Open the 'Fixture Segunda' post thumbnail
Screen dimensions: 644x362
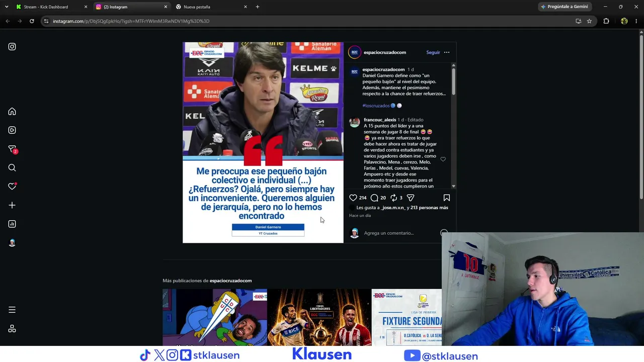(407, 317)
